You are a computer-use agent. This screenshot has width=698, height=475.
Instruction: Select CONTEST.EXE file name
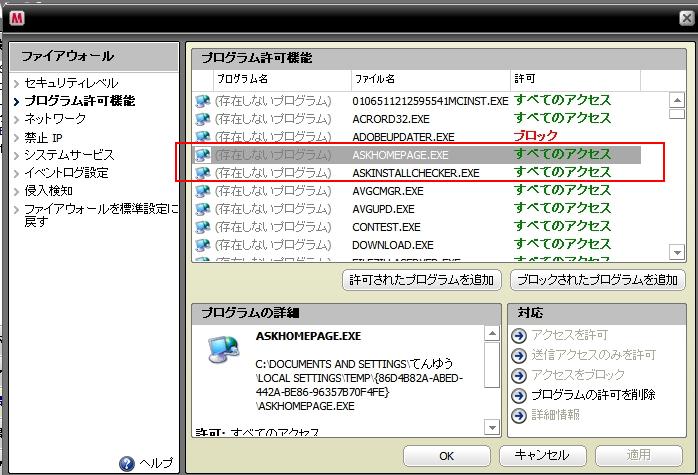coord(386,227)
